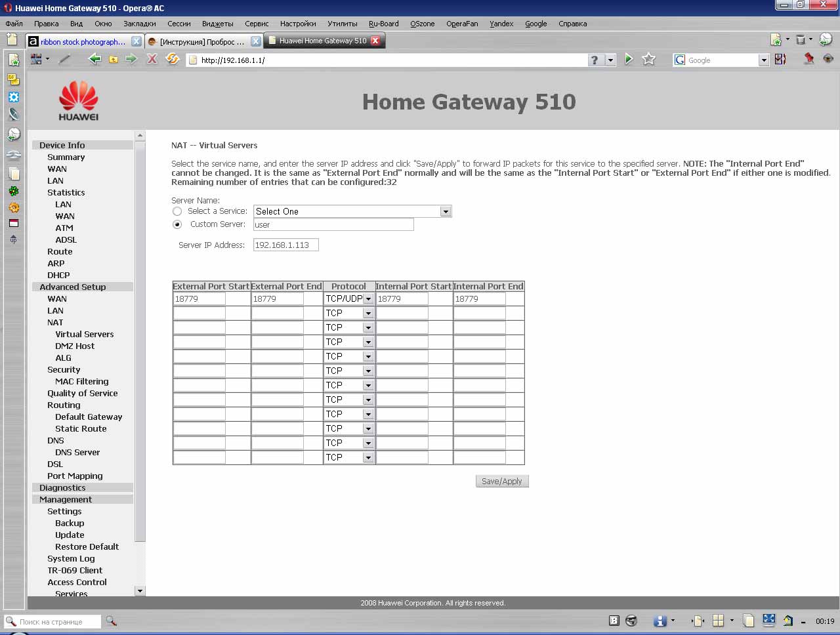
Task: Click the sidebar scrollbar up arrow
Action: (x=140, y=136)
